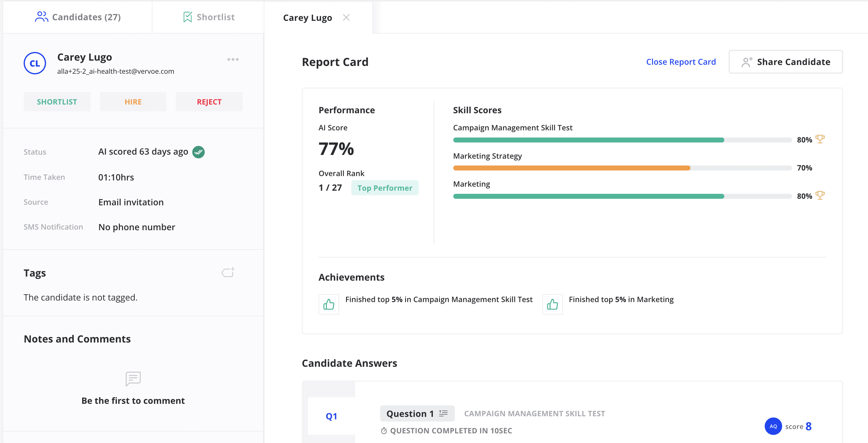
Task: Click the CL avatar circle
Action: coord(35,63)
